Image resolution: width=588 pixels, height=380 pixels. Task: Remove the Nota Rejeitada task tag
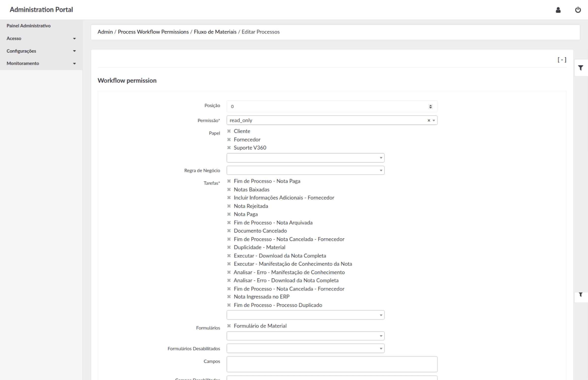pos(229,206)
